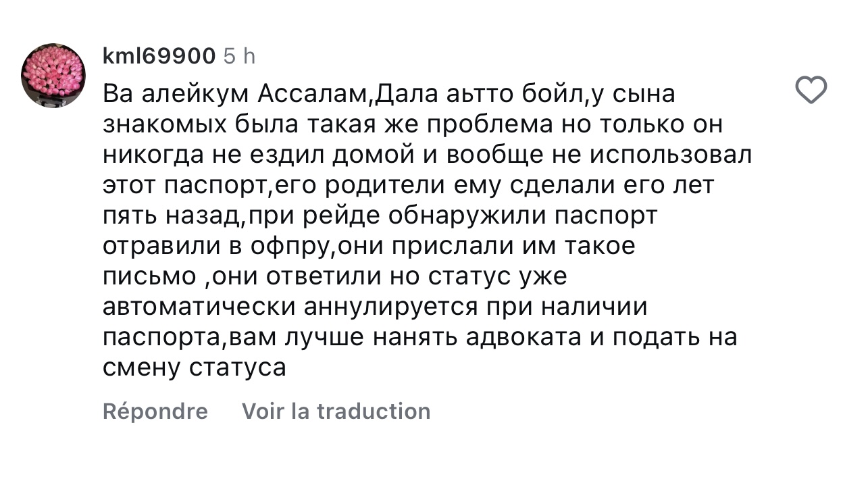Click the line starting "никогда не ездил домой"
The image size is (868, 477).
(x=427, y=155)
